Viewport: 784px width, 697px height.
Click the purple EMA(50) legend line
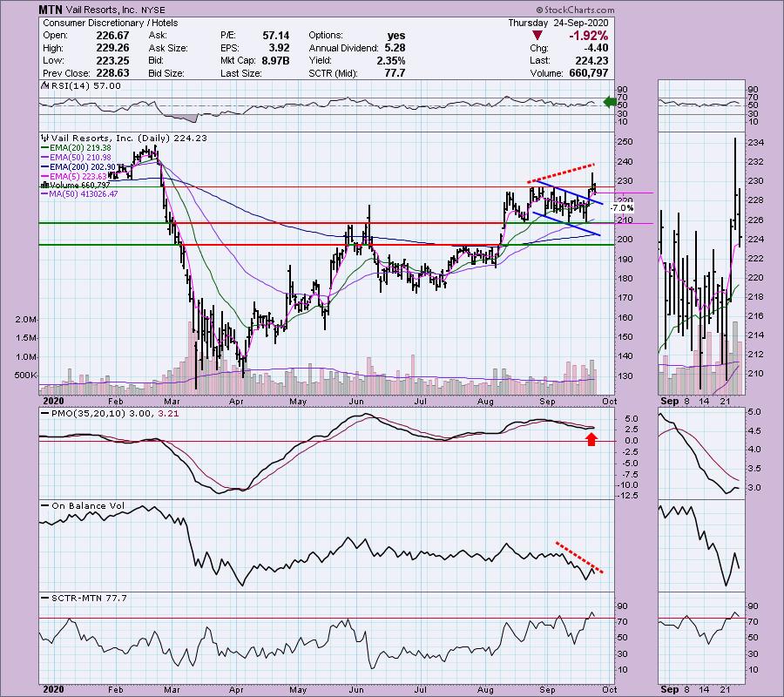[45, 158]
